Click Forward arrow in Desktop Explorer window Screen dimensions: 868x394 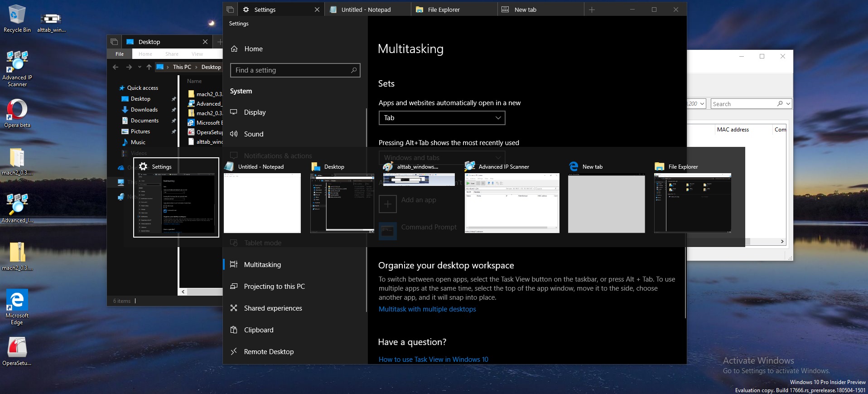[x=129, y=67]
